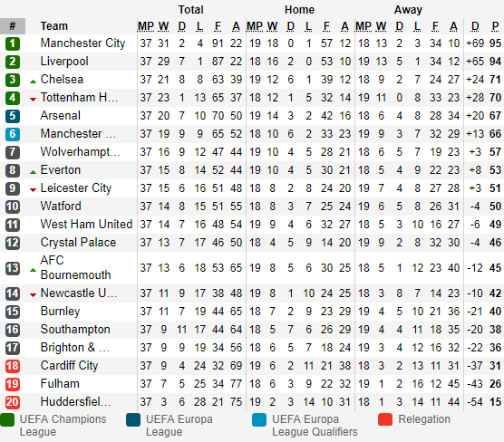Viewport: 504px width, 442px height.
Task: Sort by the # rank column header
Action: point(13,26)
